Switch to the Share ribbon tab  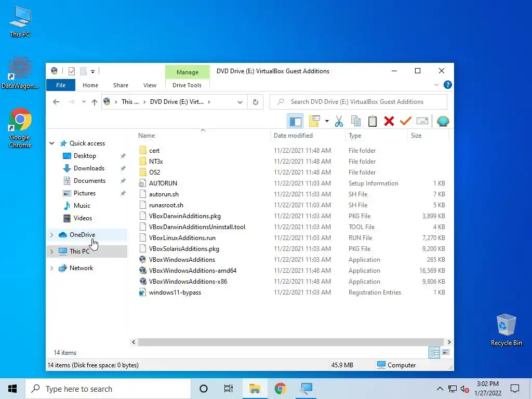point(121,85)
